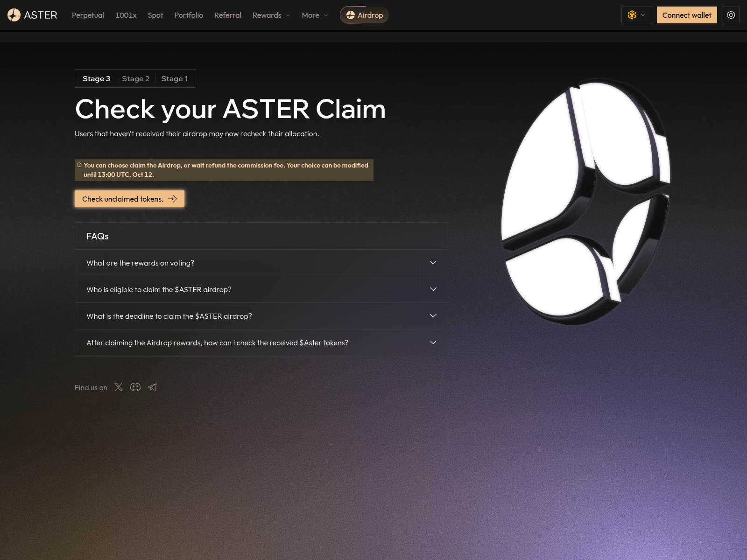Open Aster's Telegram channel
The image size is (747, 560).
(x=152, y=387)
